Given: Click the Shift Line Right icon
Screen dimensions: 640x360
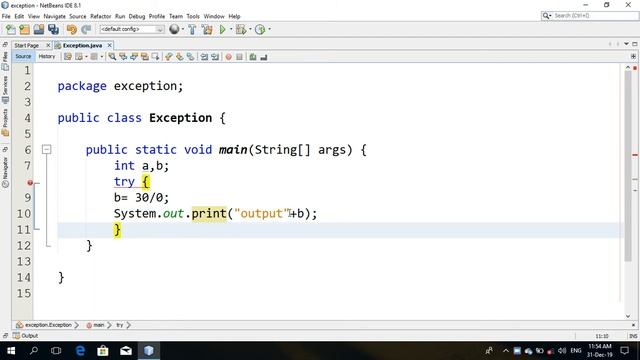Looking at the screenshot, I should [x=215, y=57].
